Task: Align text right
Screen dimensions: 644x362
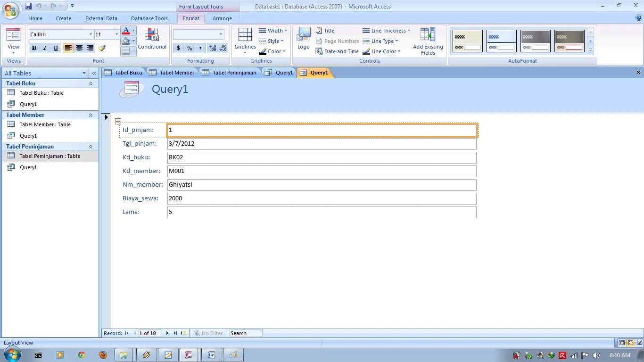Action: (90, 48)
